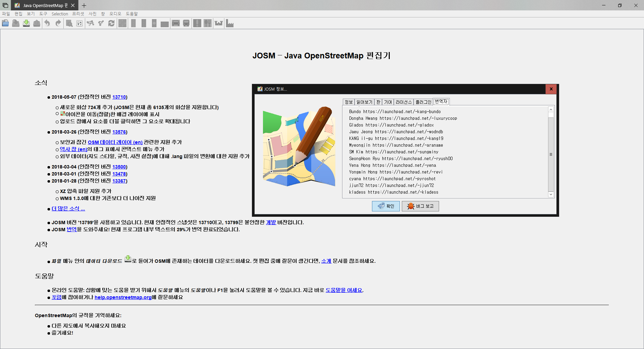Click the 번역 help link
This screenshot has width=644, height=349.
pos(72,230)
